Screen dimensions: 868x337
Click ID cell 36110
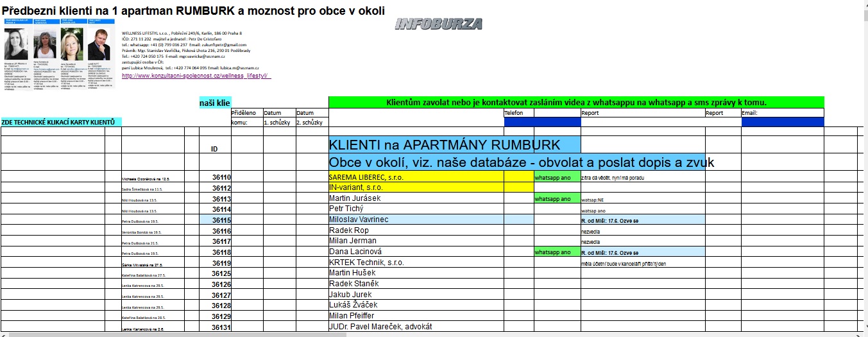(215, 177)
